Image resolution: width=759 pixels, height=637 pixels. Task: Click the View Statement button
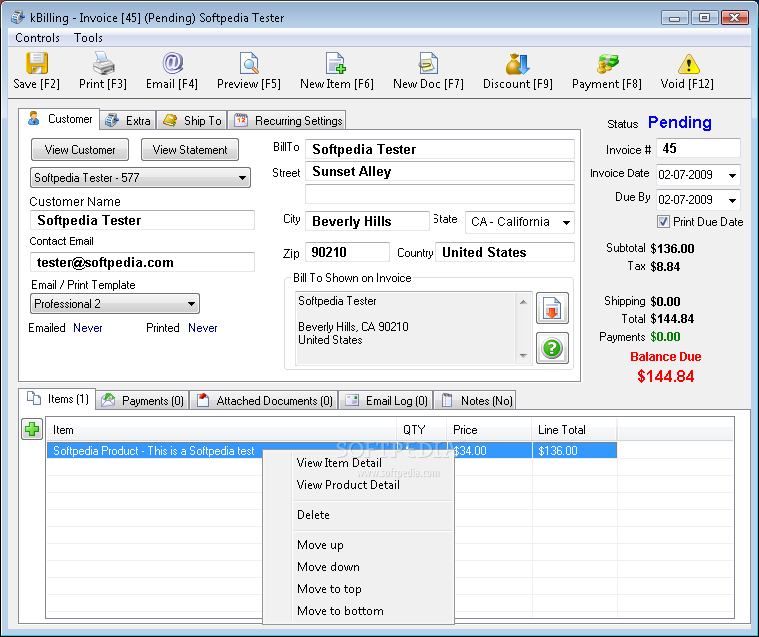coord(190,150)
